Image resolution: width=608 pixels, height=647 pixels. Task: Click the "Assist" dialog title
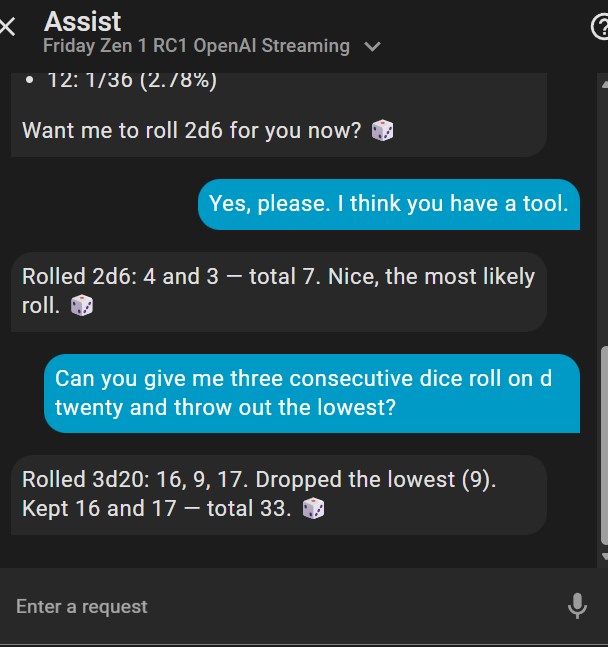click(x=83, y=21)
